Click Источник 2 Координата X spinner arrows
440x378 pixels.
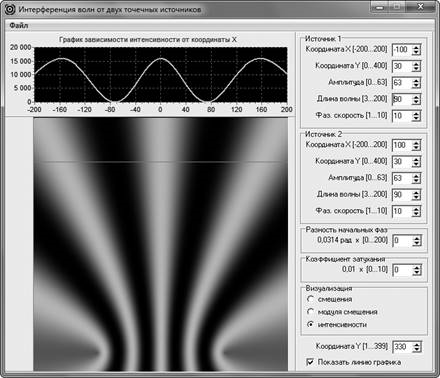[x=416, y=145]
